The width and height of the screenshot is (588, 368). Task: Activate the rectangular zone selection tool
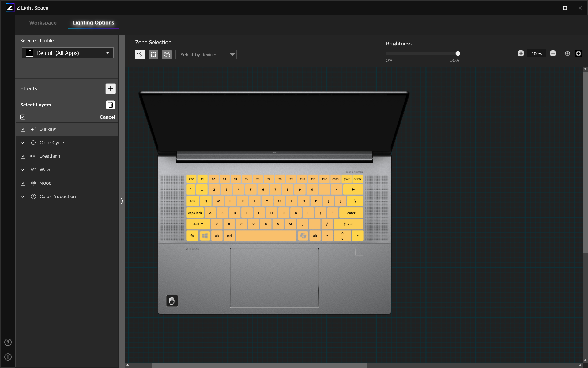click(153, 55)
